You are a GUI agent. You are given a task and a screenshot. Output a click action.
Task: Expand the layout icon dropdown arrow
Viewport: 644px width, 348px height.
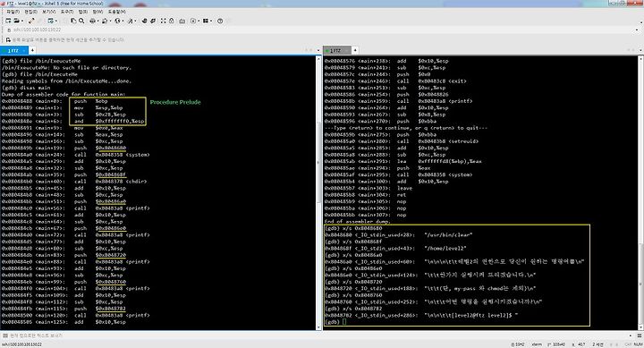click(x=211, y=21)
